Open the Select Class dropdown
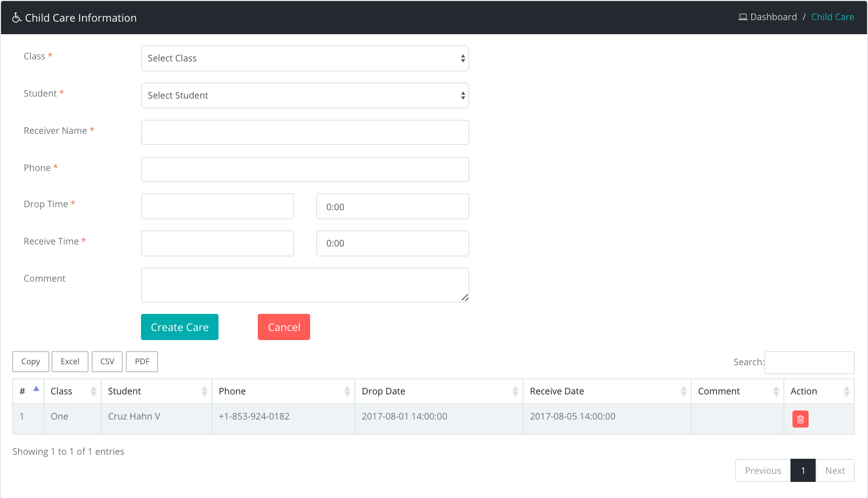 click(x=305, y=58)
